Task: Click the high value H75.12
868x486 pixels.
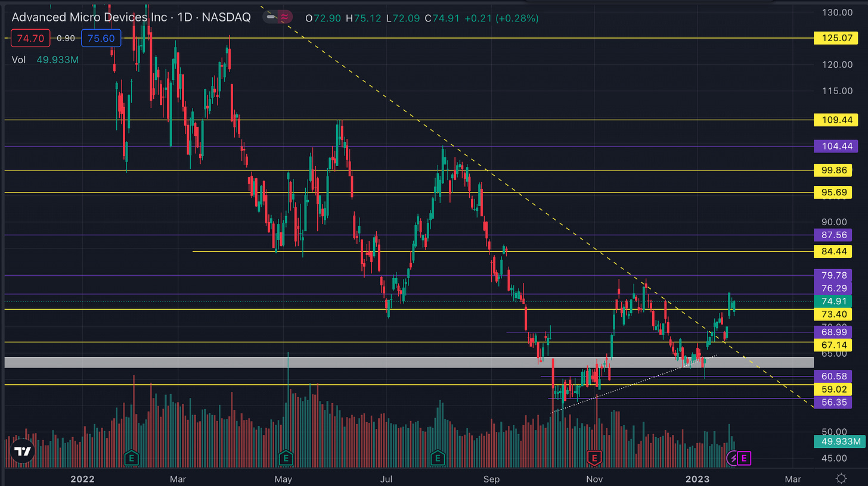Action: click(365, 18)
